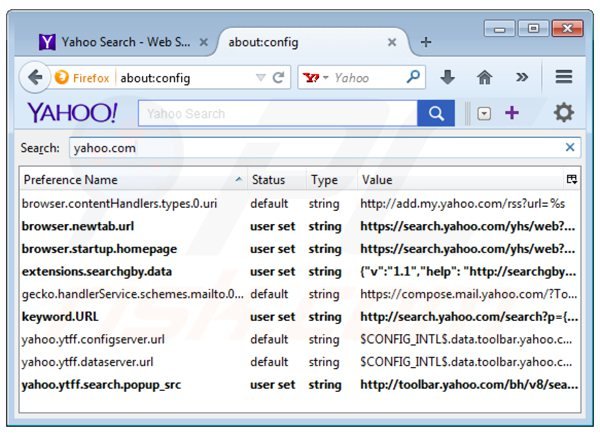Open Yahoo toolbar settings gear
The height and width of the screenshot is (436, 600).
click(x=564, y=113)
